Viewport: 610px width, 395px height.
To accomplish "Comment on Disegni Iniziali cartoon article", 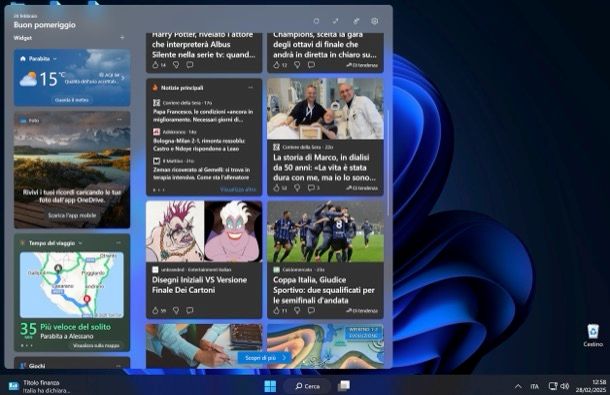I will [x=190, y=311].
